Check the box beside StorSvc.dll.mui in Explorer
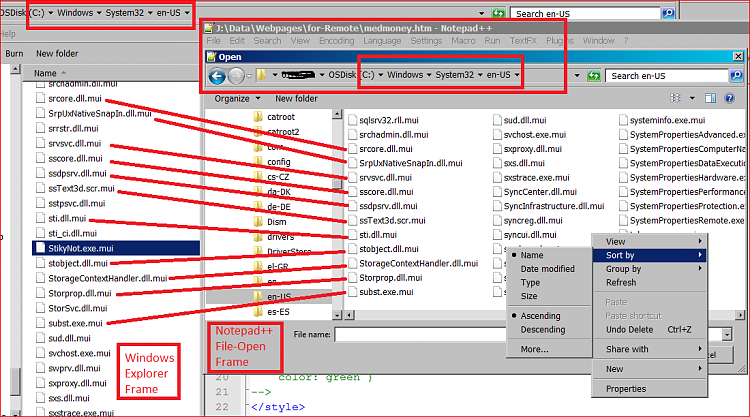This screenshot has height=417, width=750. pyautogui.click(x=41, y=308)
